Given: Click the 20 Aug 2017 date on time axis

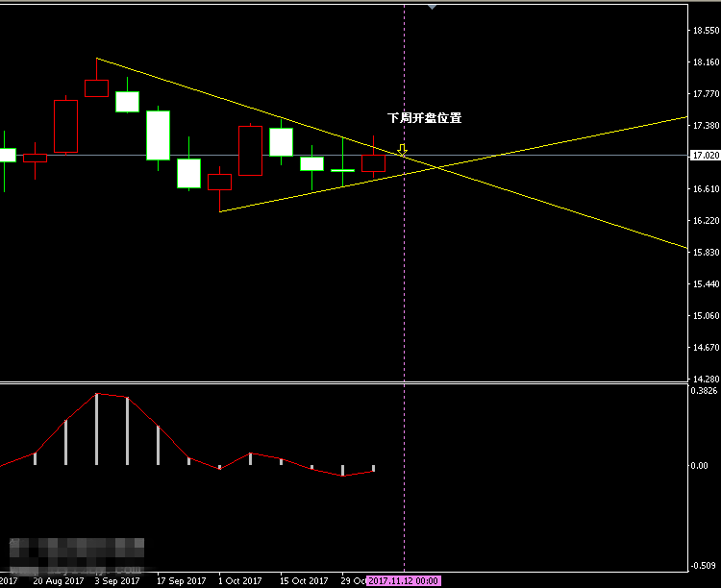Looking at the screenshot, I should 56,580.
